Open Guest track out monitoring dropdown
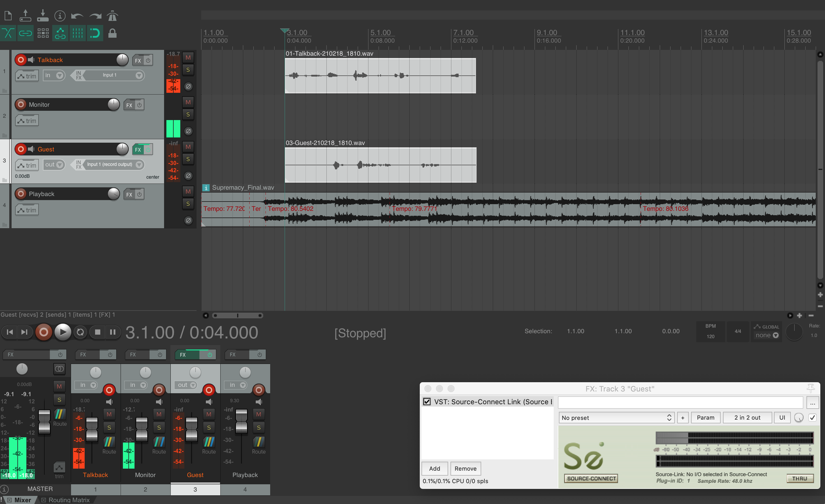This screenshot has height=504, width=825. [x=54, y=164]
